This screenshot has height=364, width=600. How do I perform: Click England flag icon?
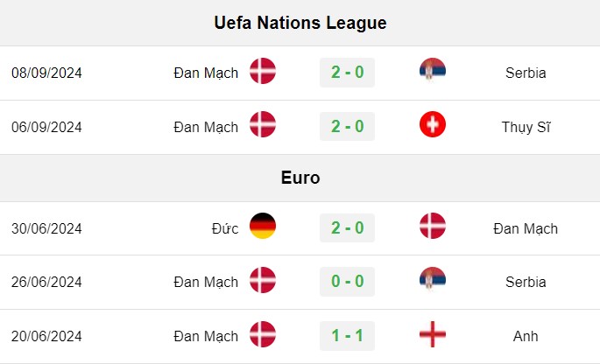[x=433, y=334]
